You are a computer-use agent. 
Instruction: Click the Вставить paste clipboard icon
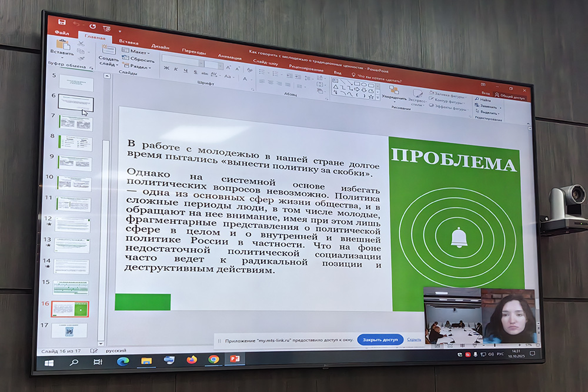64,44
